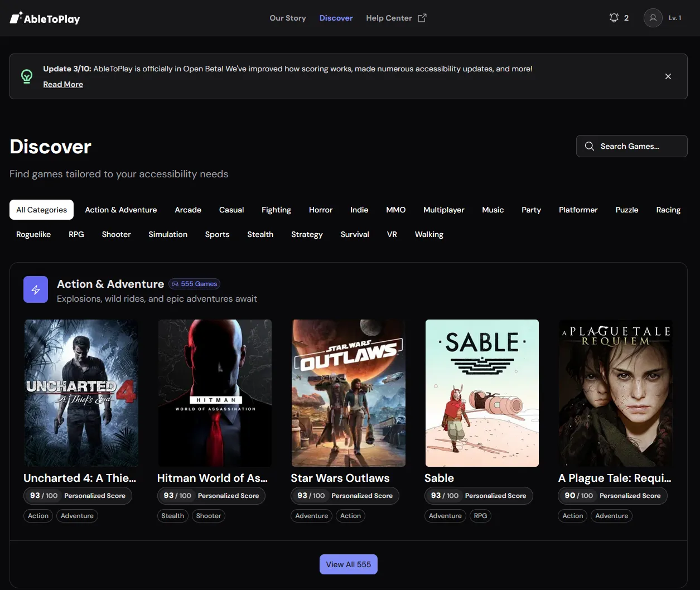Select Walking category
700x590 pixels.
click(429, 234)
